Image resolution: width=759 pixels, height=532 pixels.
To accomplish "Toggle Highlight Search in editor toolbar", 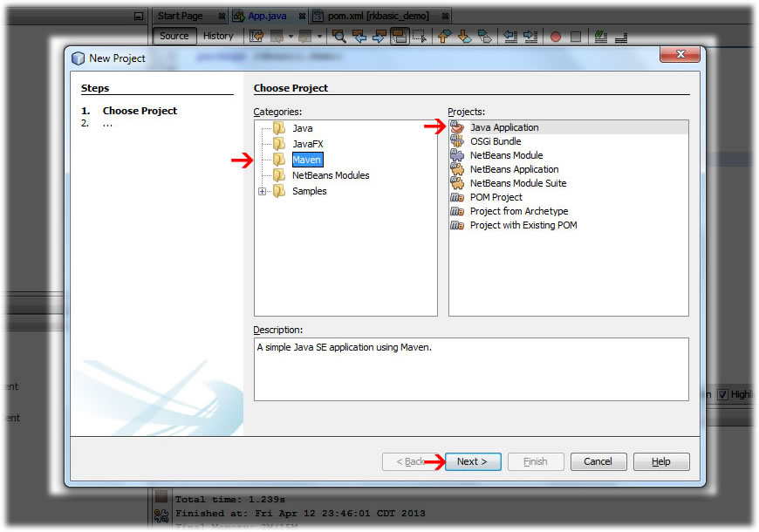I will [x=400, y=37].
